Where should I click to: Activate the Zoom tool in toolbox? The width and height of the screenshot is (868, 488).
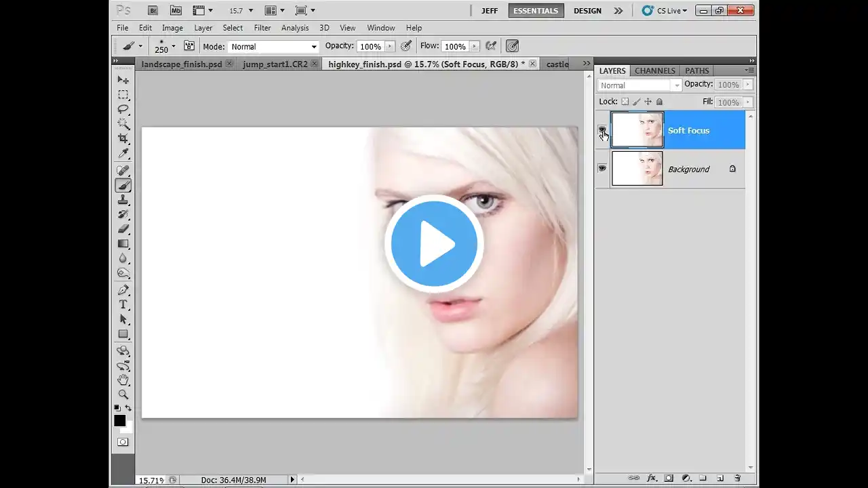(x=123, y=394)
